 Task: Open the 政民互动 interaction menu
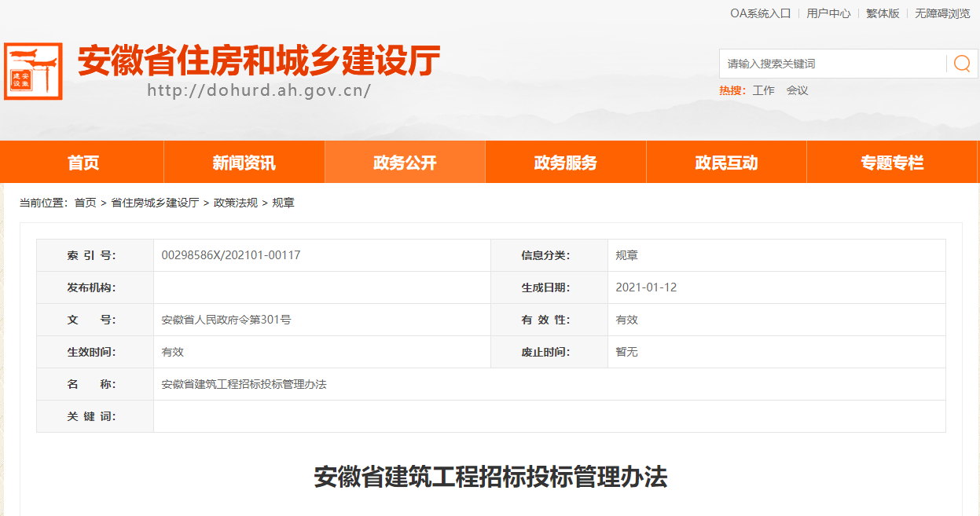[x=726, y=162]
